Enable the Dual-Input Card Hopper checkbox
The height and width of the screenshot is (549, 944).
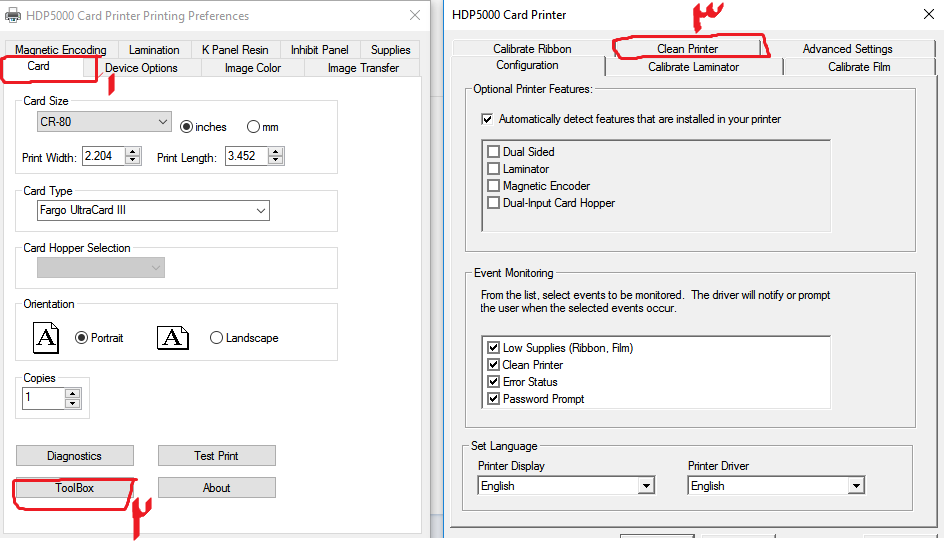coord(494,203)
